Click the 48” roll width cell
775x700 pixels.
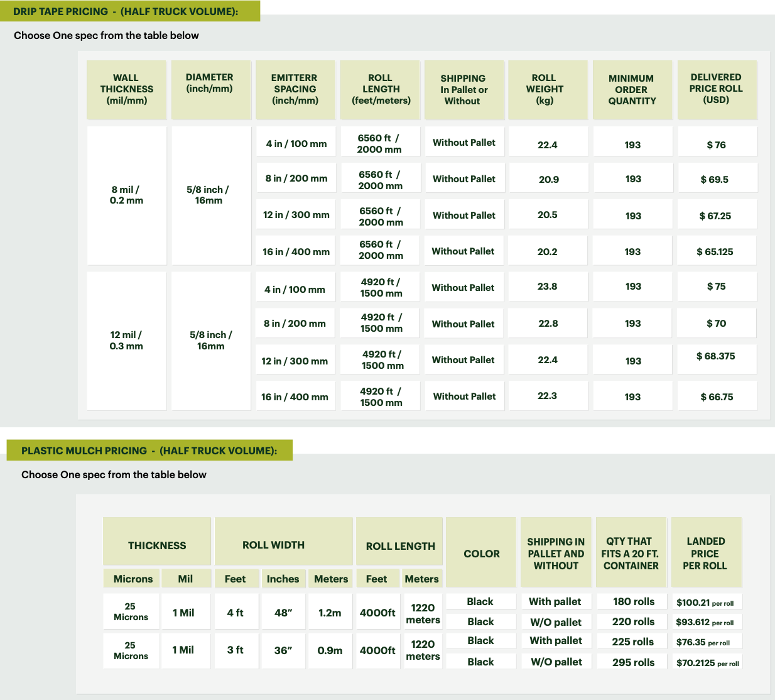[283, 613]
